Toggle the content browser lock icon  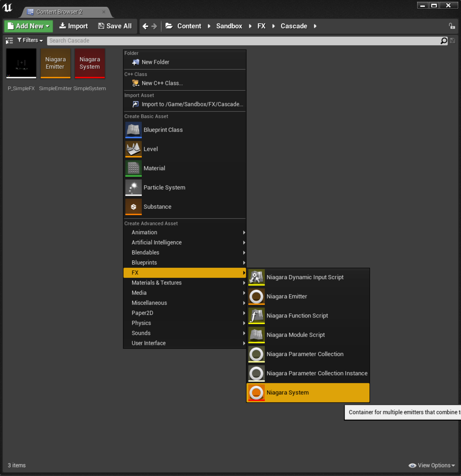[452, 26]
